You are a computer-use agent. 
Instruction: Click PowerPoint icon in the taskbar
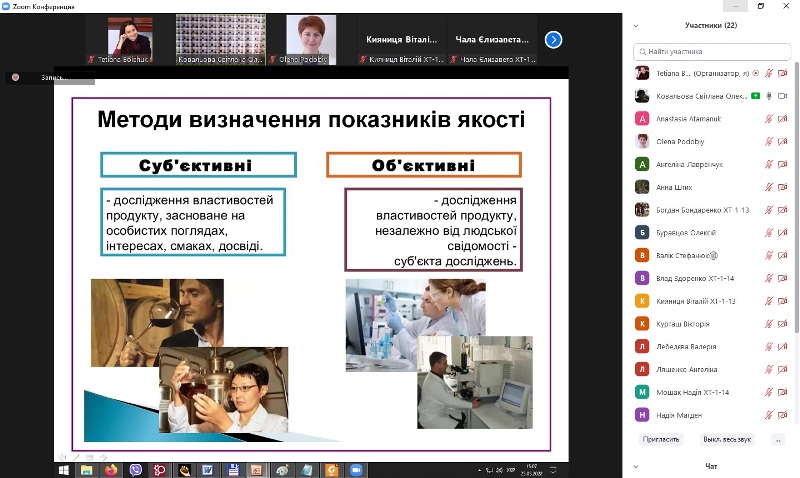(257, 470)
